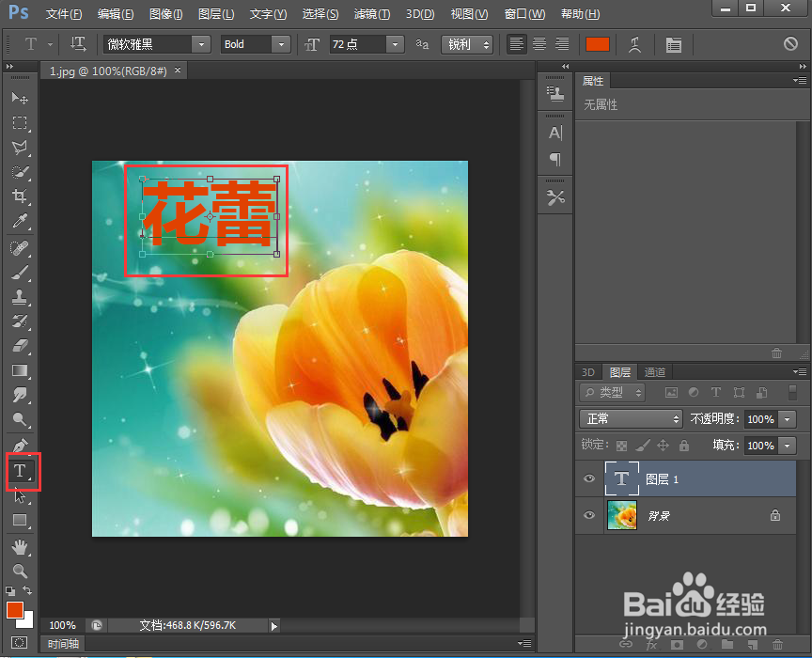This screenshot has height=658, width=812.
Task: Switch to the 通道 tab
Action: pyautogui.click(x=654, y=372)
